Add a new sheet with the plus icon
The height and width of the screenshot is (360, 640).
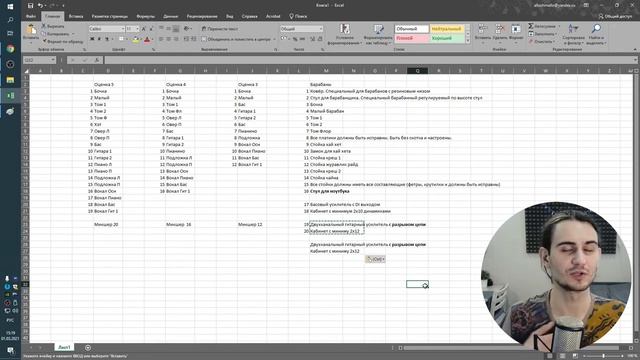(x=88, y=348)
